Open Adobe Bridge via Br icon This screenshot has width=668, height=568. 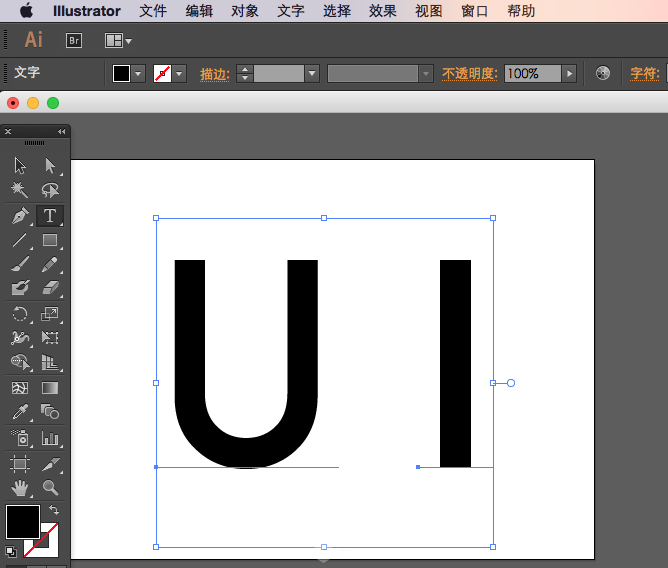pyautogui.click(x=74, y=40)
